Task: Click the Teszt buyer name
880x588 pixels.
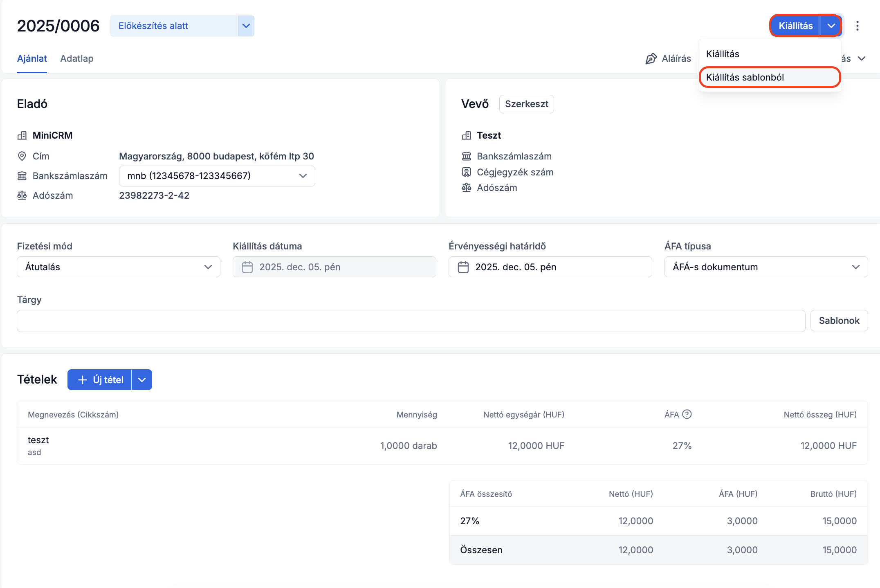Action: pyautogui.click(x=489, y=135)
